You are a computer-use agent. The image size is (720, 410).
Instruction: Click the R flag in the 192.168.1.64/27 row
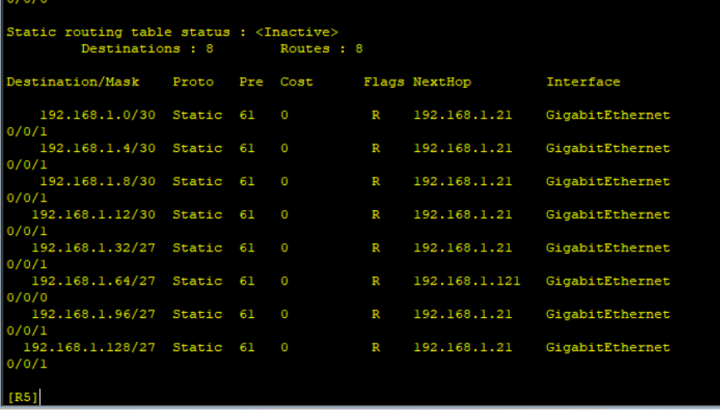pyautogui.click(x=376, y=281)
